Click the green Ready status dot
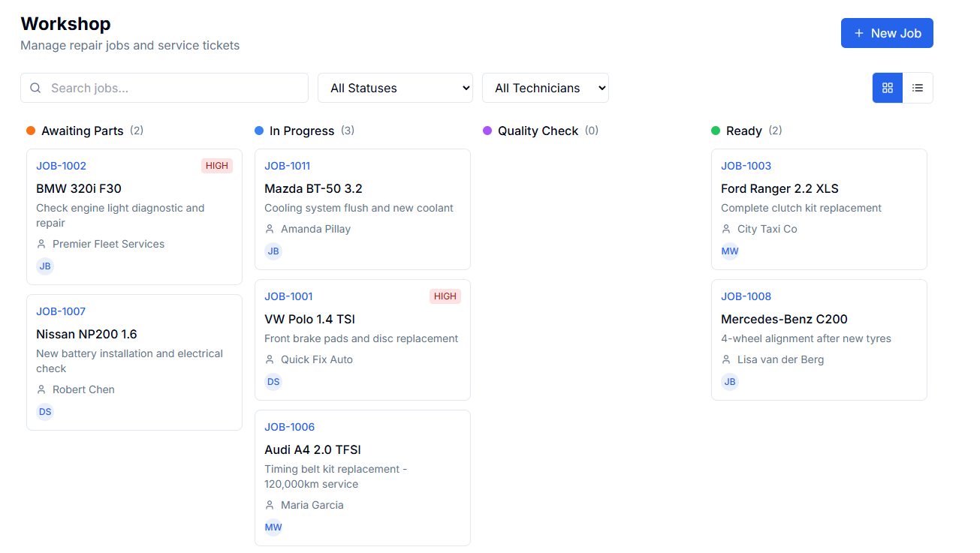The height and width of the screenshot is (553, 980). tap(716, 131)
